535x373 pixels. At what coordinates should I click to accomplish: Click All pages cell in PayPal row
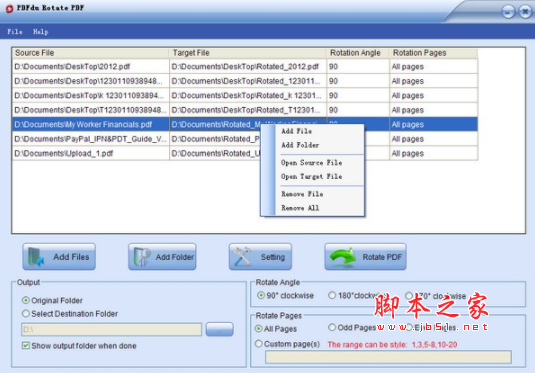tap(433, 139)
